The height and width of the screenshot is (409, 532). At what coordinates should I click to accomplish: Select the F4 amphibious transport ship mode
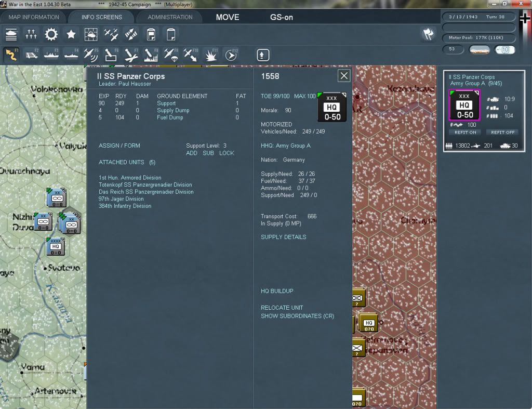pos(71,55)
